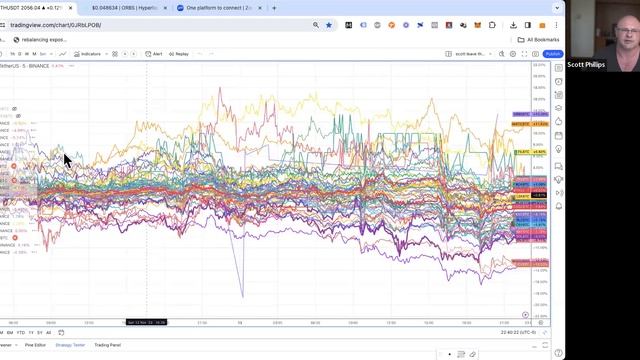
Task: Zoom magnifier icon in address bar
Action: [x=316, y=25]
